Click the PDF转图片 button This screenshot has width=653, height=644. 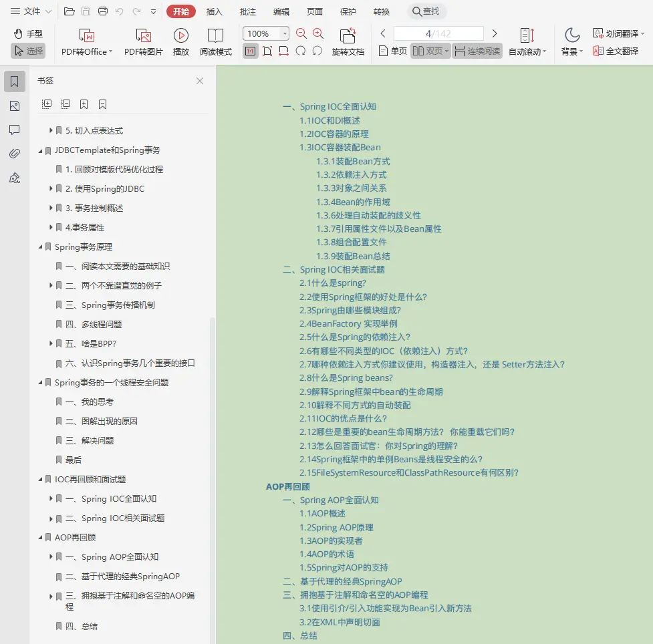click(143, 41)
